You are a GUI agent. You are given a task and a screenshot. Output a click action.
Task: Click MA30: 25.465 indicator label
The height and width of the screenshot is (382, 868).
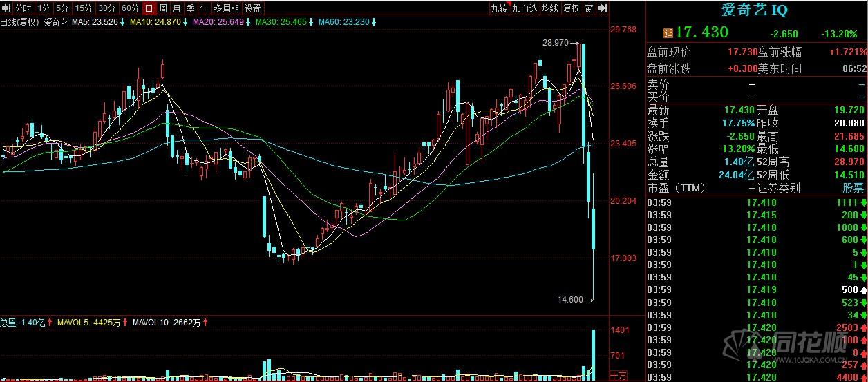click(x=281, y=22)
